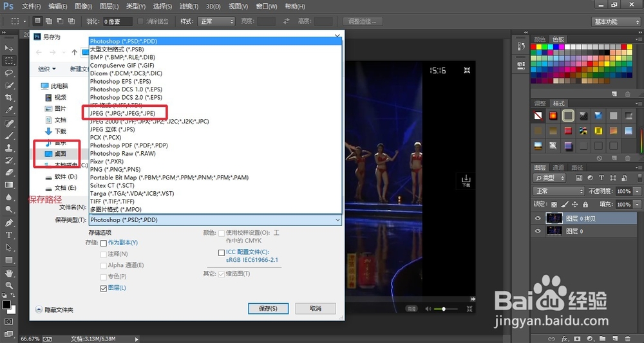Screen dimensions: 644x343
Task: Click the 取消 button
Action: pos(316,308)
